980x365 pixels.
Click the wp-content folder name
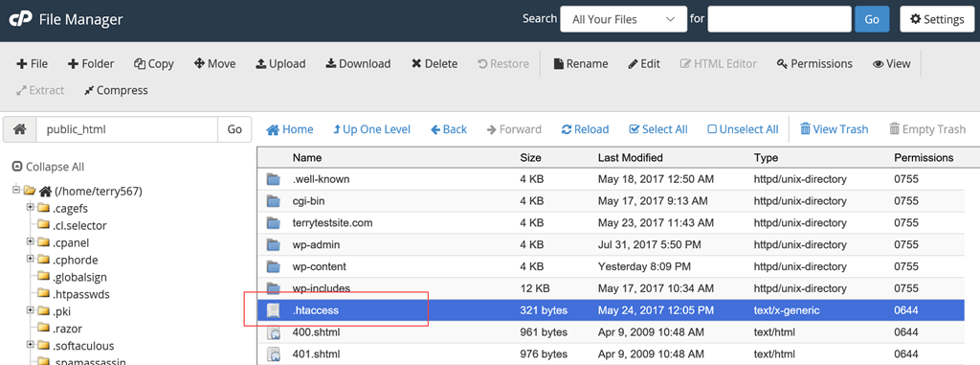click(x=320, y=267)
